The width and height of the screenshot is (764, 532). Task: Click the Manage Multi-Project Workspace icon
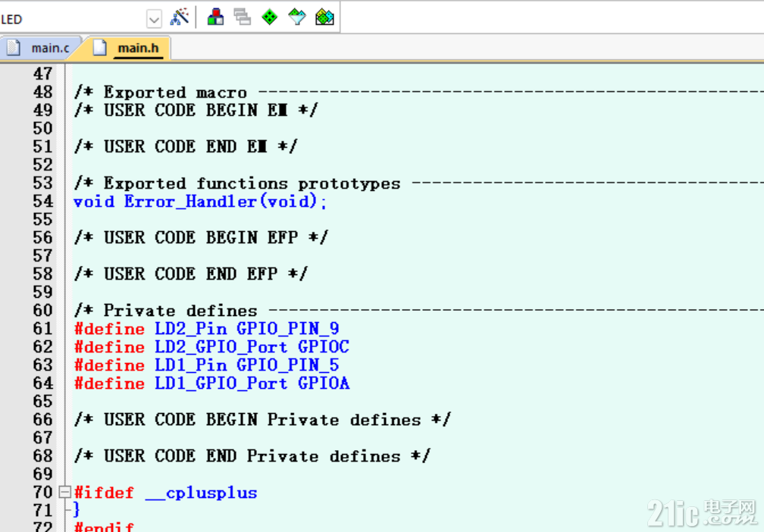click(x=243, y=17)
